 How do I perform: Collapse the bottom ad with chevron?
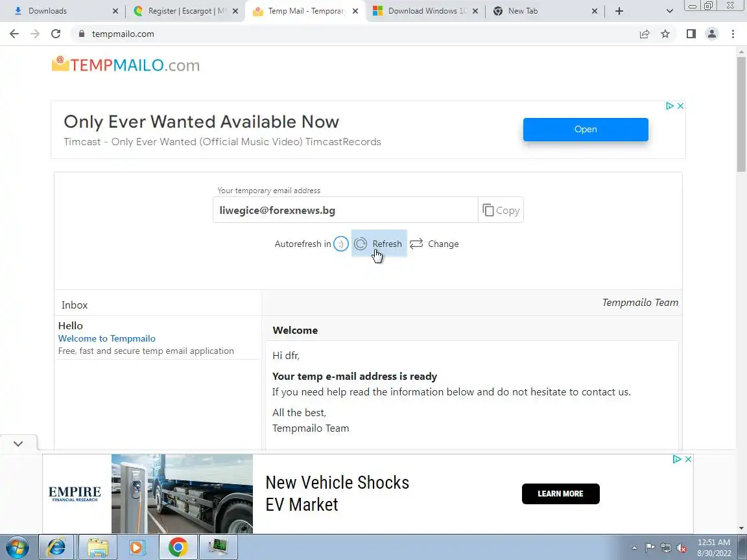(x=18, y=444)
